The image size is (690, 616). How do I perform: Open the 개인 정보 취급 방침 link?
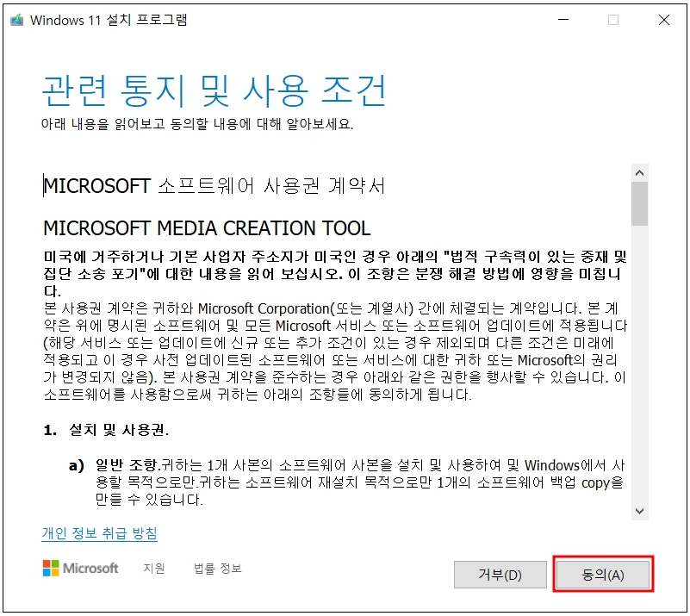99,533
